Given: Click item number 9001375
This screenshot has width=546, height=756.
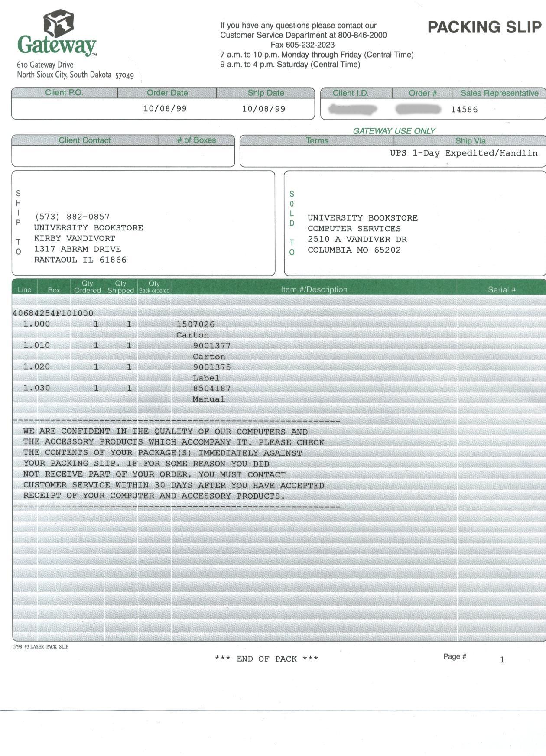Looking at the screenshot, I should [212, 367].
